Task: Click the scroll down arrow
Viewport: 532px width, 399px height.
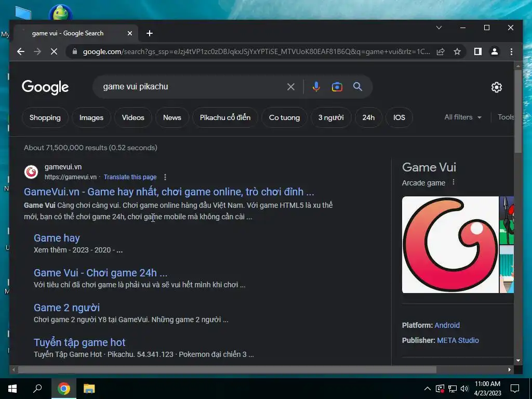Action: 518,361
